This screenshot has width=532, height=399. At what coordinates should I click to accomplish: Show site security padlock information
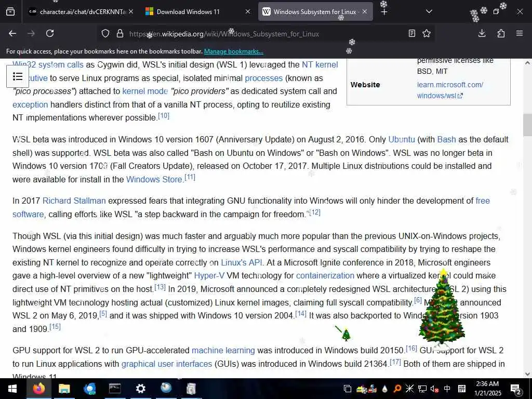[x=120, y=34]
